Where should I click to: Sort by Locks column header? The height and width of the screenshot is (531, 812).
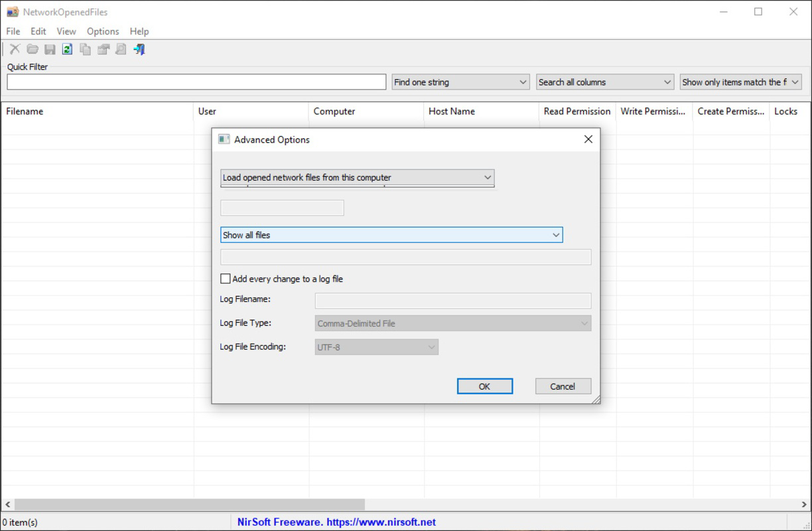tap(789, 112)
